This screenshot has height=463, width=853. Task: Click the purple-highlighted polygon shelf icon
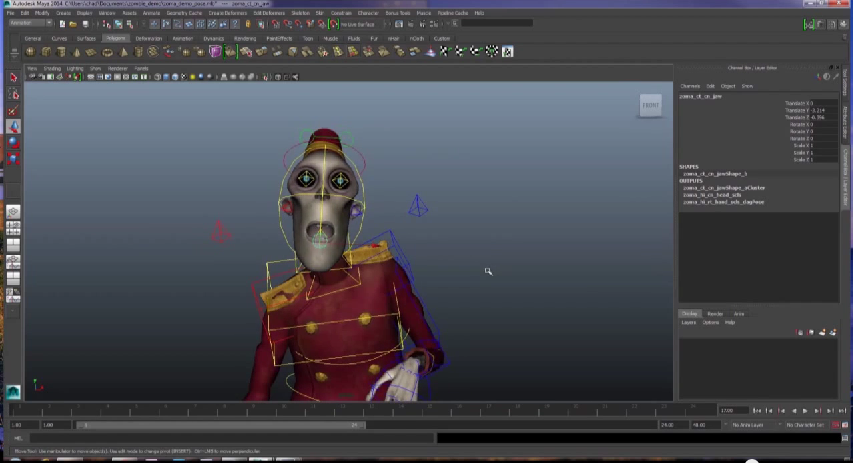point(214,51)
